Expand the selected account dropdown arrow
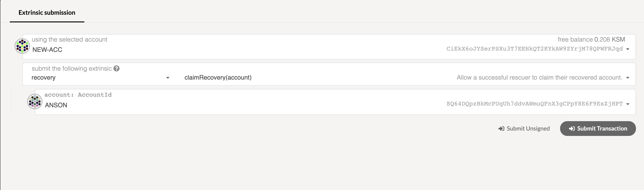The height and width of the screenshot is (190, 644). 627,49
